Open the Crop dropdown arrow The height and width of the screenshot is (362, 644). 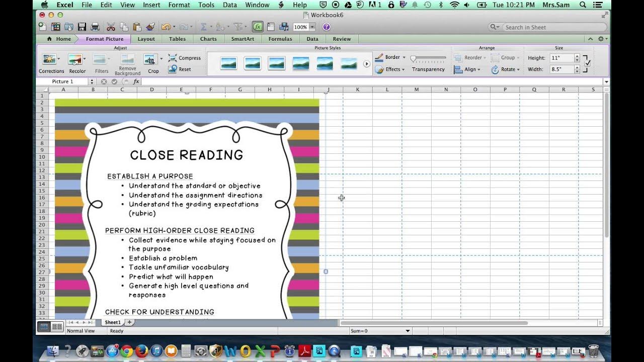(x=161, y=59)
